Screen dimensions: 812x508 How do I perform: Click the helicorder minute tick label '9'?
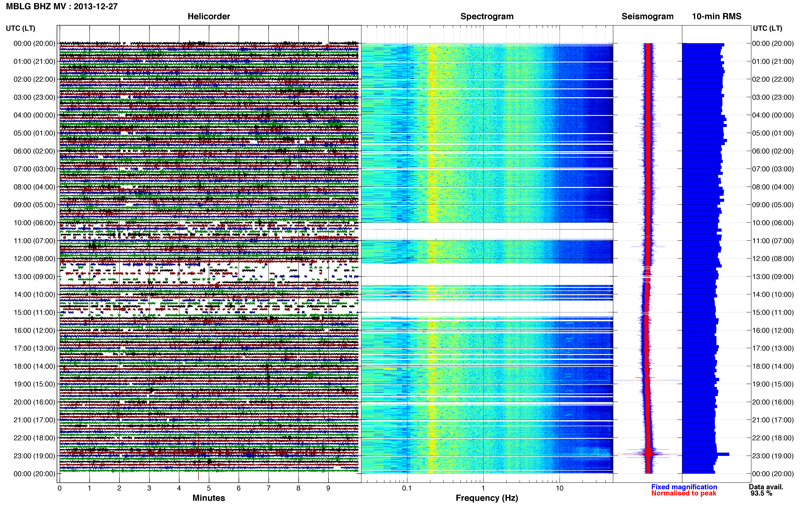(328, 488)
